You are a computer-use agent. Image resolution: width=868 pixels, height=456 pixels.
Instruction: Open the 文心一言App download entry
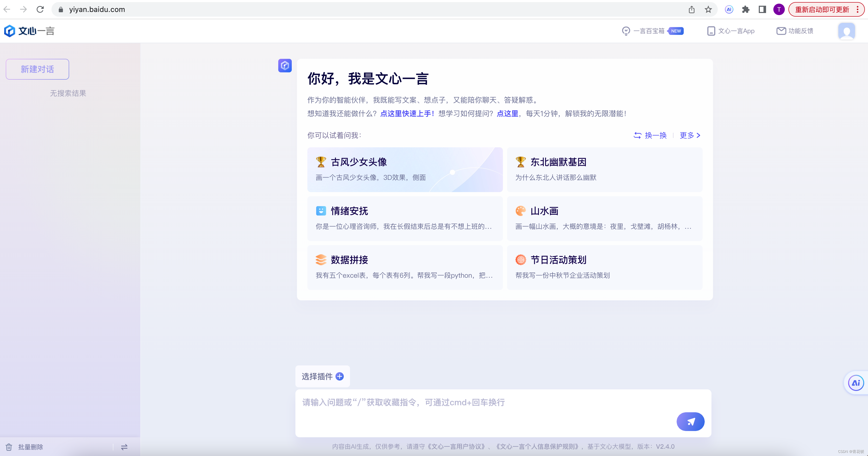pos(730,31)
